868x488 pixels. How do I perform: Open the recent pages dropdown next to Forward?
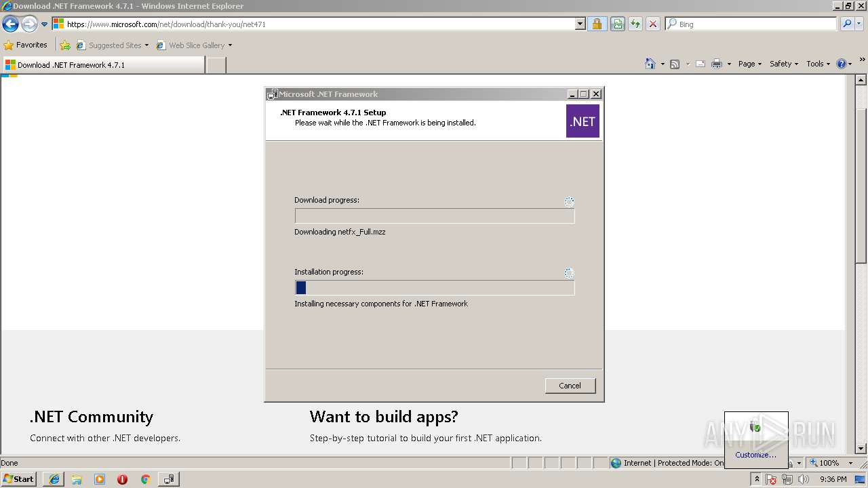[44, 24]
